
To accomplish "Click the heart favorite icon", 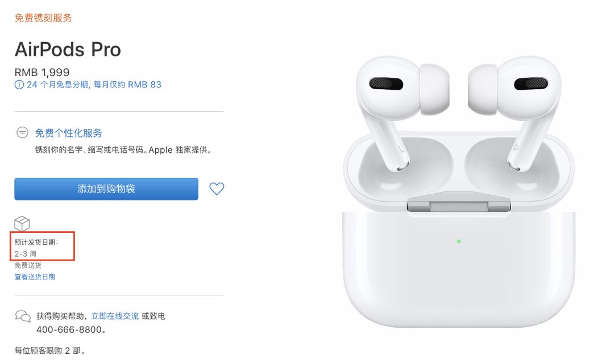I will pos(217,189).
